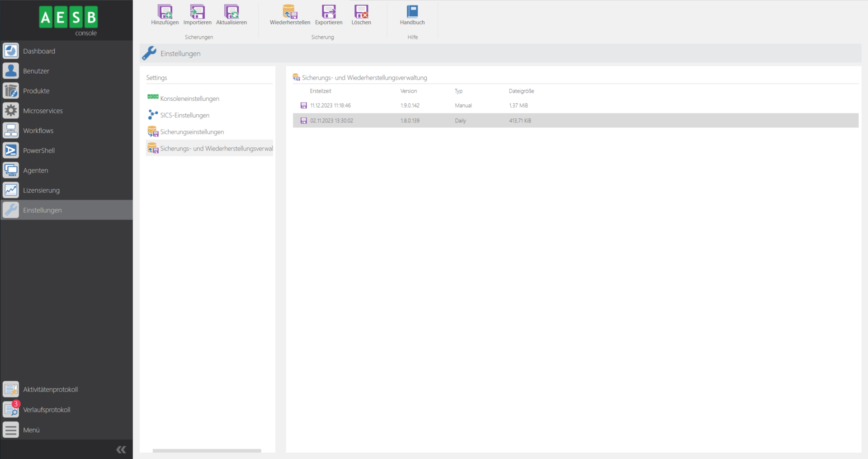Image resolution: width=868 pixels, height=459 pixels.
Task: Open SICS-Einstellungen settings page
Action: [x=184, y=115]
